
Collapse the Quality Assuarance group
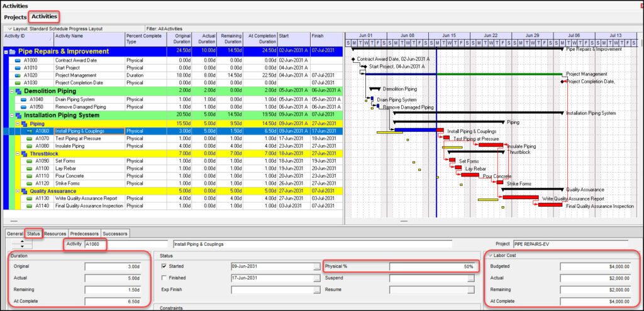(x=18, y=191)
